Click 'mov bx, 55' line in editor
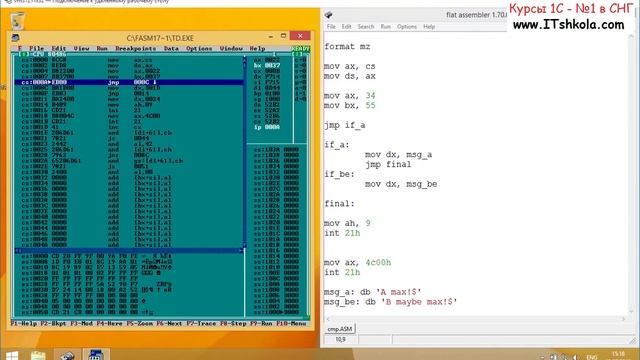This screenshot has height=360, width=640. 350,105
